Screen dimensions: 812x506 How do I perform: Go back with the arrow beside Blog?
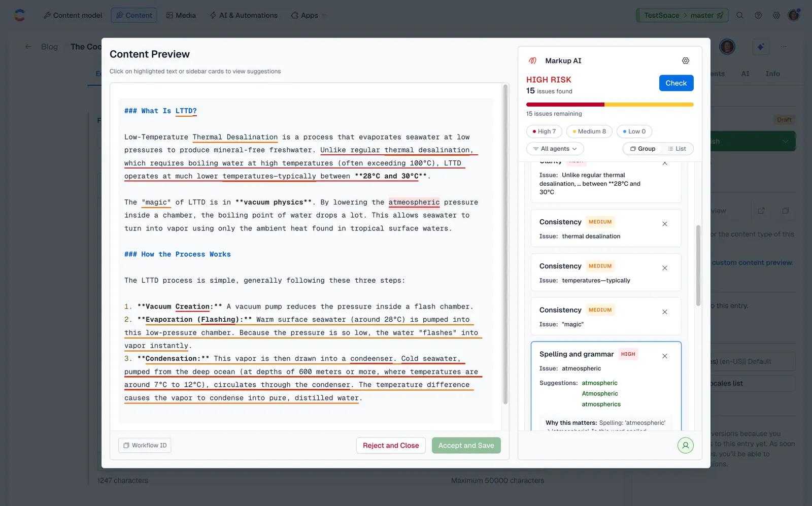point(28,47)
